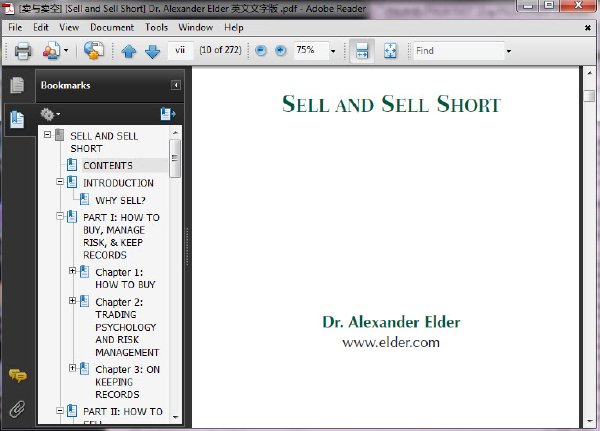Select the INTRODUCTION bookmark
Image resolution: width=600 pixels, height=431 pixels.
click(118, 183)
